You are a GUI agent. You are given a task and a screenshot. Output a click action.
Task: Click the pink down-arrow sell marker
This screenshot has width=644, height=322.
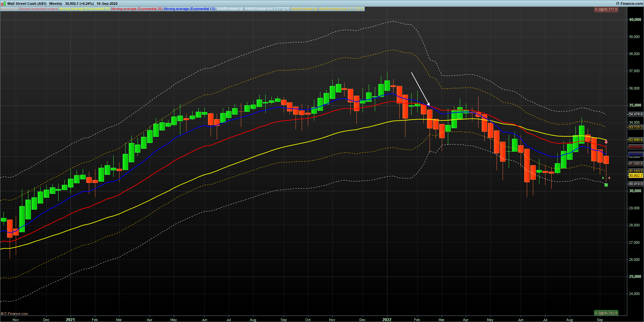tap(606, 142)
